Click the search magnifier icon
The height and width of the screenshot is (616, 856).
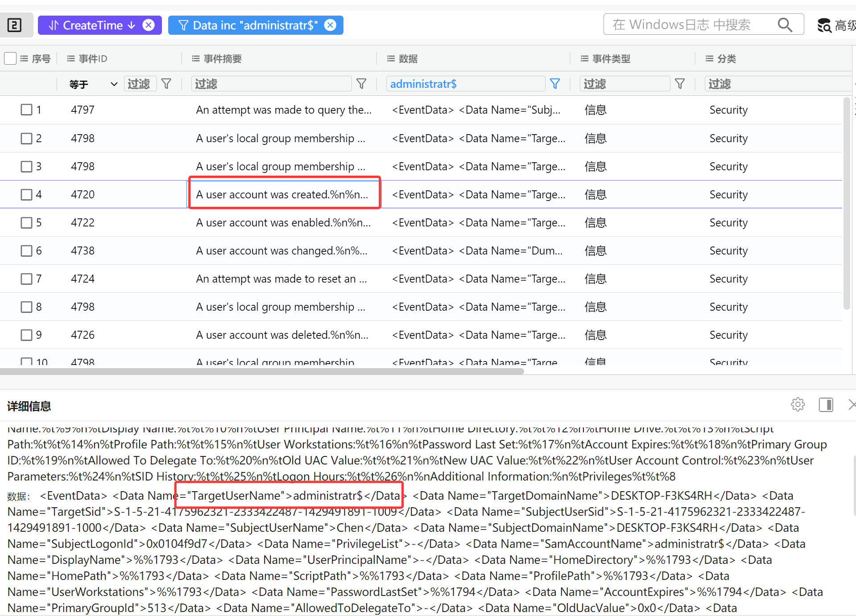785,25
